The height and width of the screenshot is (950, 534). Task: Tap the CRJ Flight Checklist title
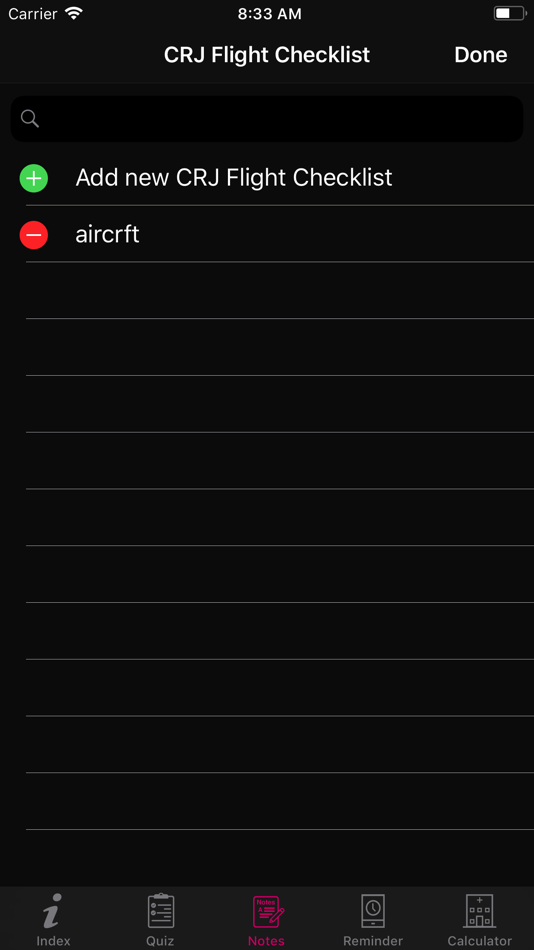click(267, 55)
